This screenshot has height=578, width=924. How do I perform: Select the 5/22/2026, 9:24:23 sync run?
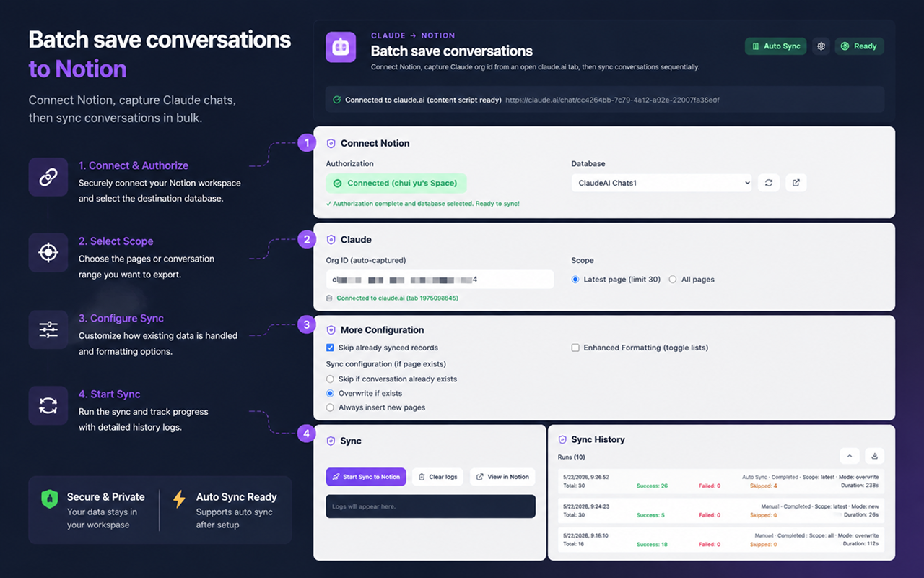(x=722, y=511)
